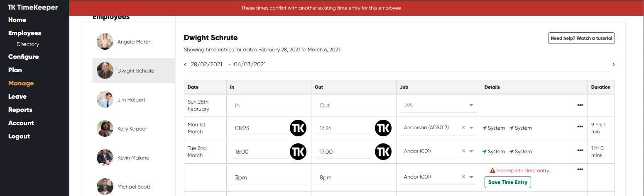Click TK icon beside 17:24 clock-out time
Screen dimensions: 644x196
383,128
